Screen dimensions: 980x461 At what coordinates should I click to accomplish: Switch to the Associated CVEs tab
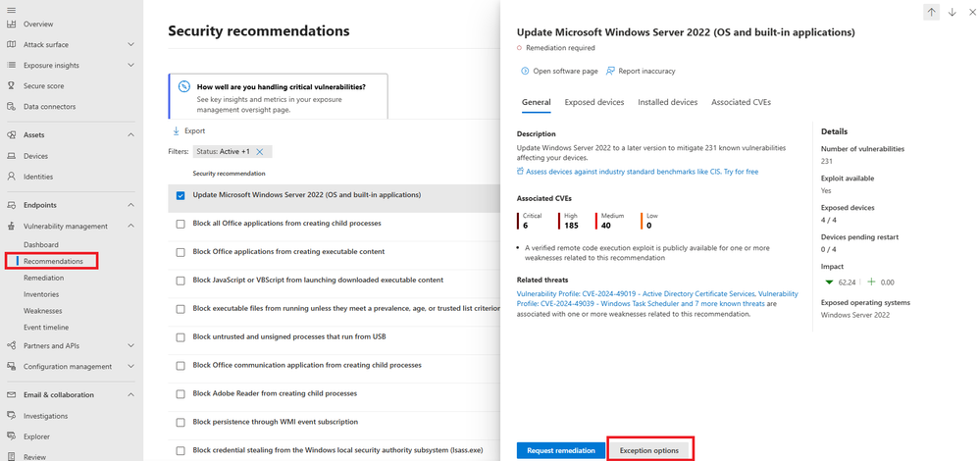coord(741,102)
